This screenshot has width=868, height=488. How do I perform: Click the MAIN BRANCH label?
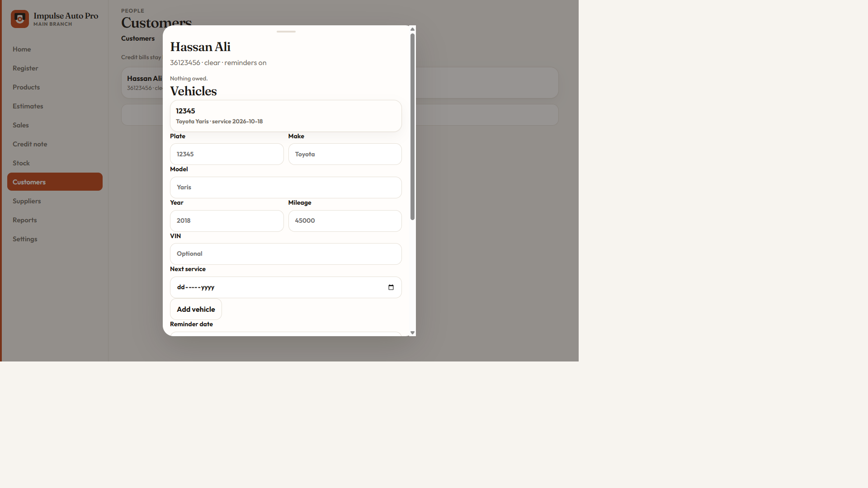52,24
